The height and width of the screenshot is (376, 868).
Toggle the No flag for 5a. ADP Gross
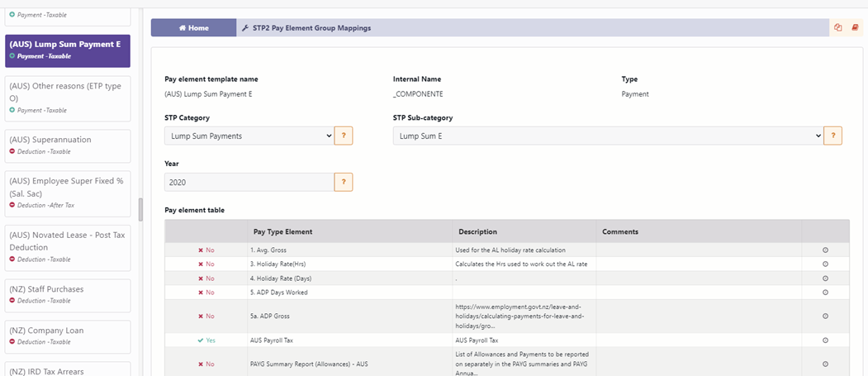[x=206, y=317]
